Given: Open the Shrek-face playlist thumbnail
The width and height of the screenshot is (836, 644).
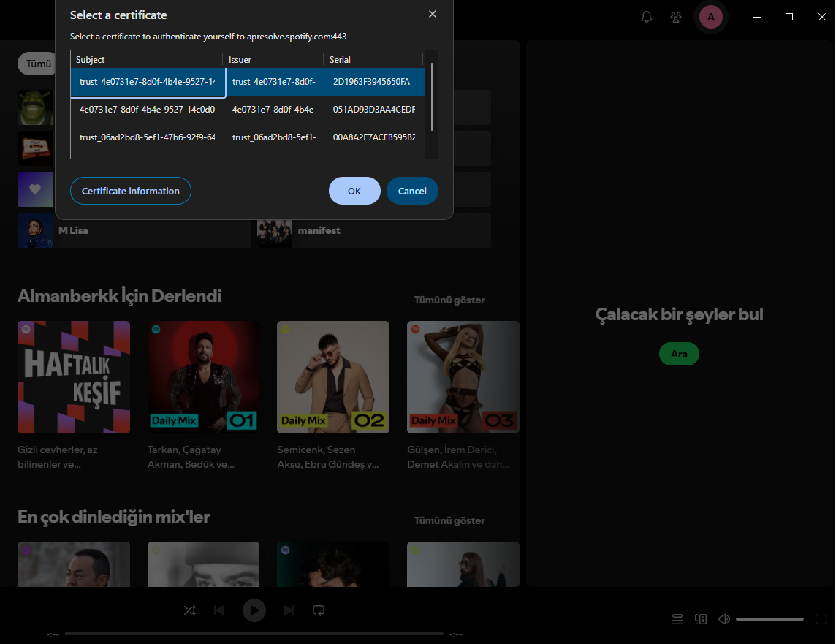Looking at the screenshot, I should point(35,107).
